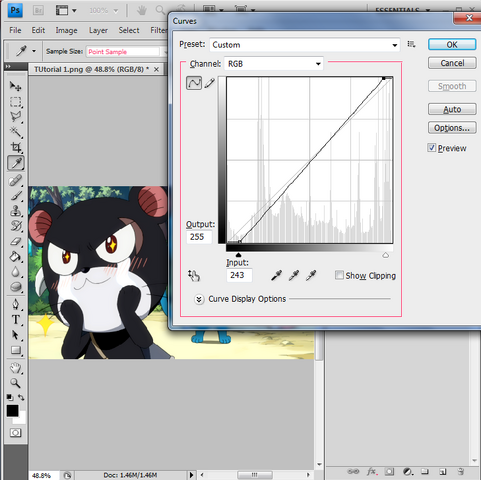Select the History Brush tool

coord(15,226)
